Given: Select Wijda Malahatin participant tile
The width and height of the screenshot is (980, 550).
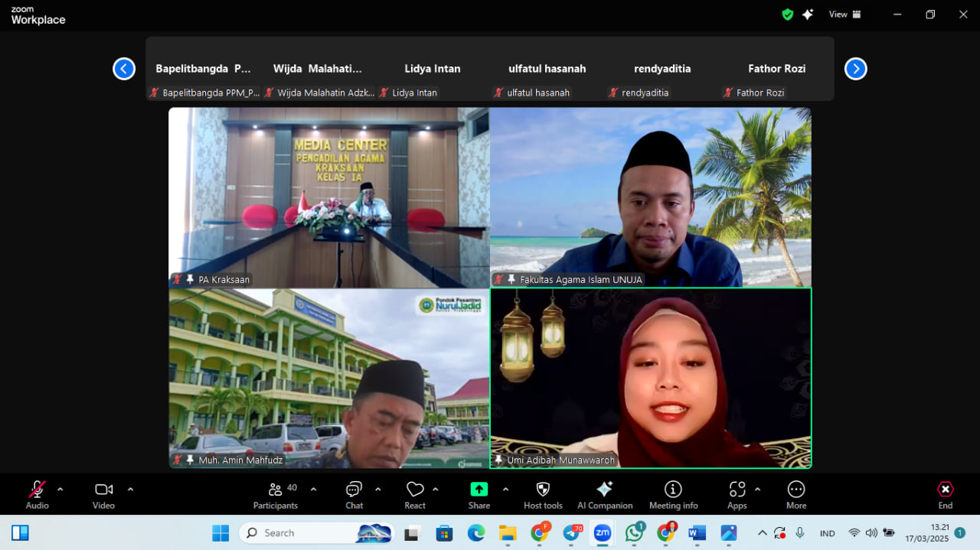Looking at the screenshot, I should click(x=318, y=69).
